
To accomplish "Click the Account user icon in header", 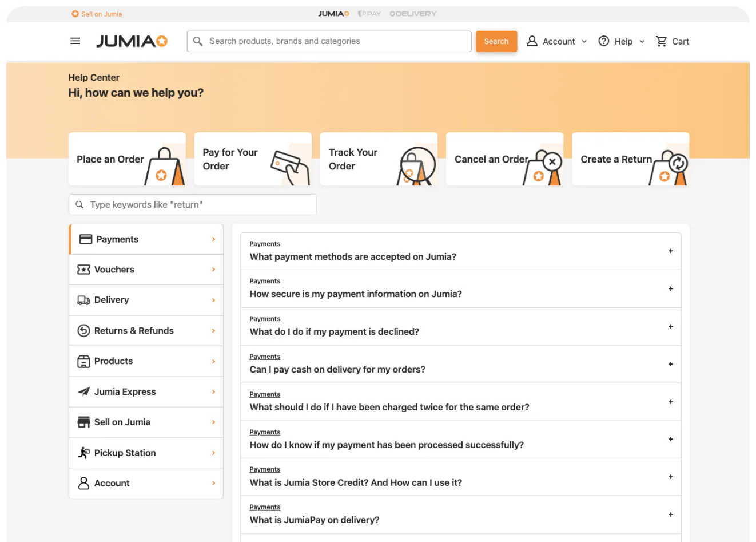I will tap(532, 41).
